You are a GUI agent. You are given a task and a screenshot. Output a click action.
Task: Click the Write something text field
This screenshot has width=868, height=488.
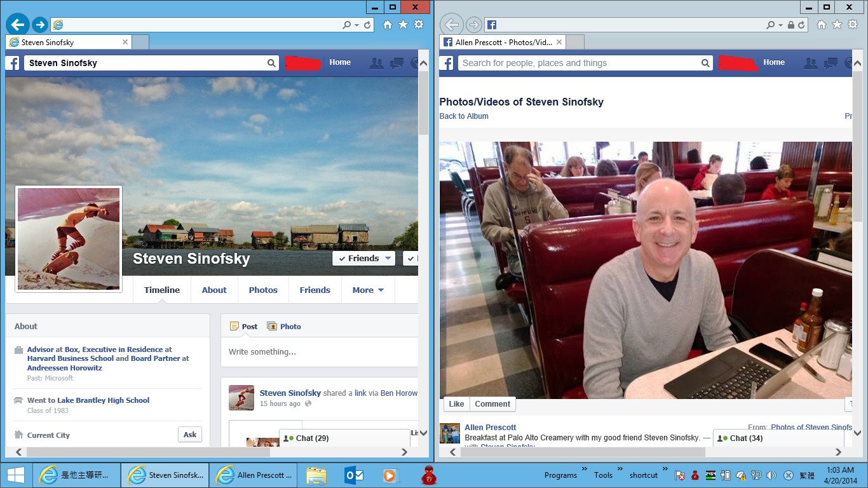coord(320,352)
